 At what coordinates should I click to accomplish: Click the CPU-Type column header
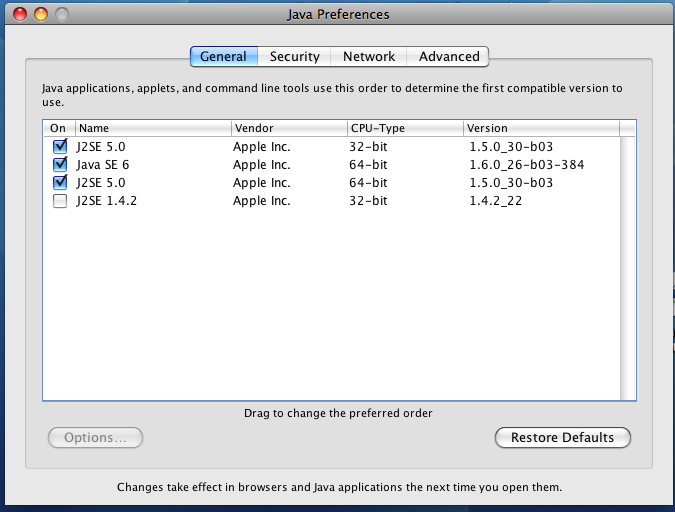[x=405, y=128]
